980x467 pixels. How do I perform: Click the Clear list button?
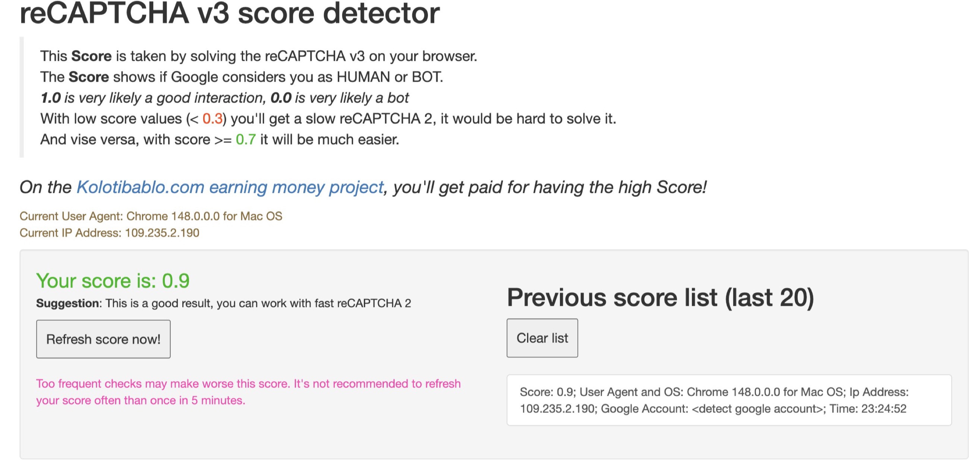[542, 338]
